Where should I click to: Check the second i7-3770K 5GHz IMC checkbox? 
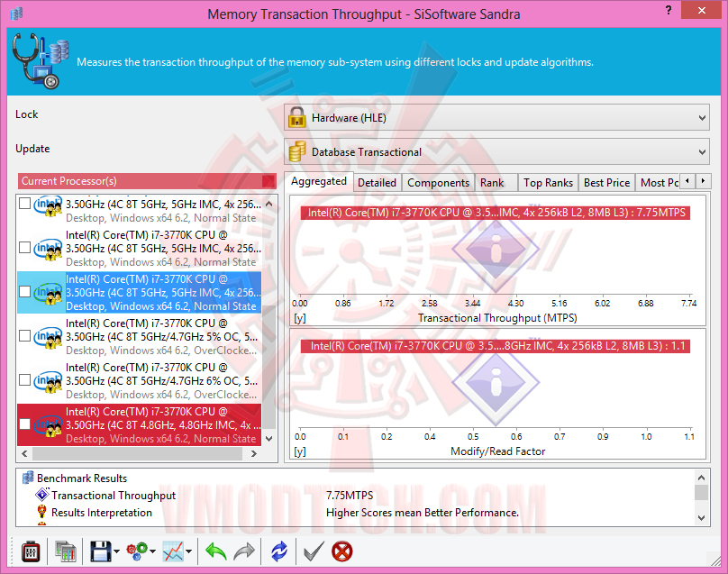coord(24,248)
